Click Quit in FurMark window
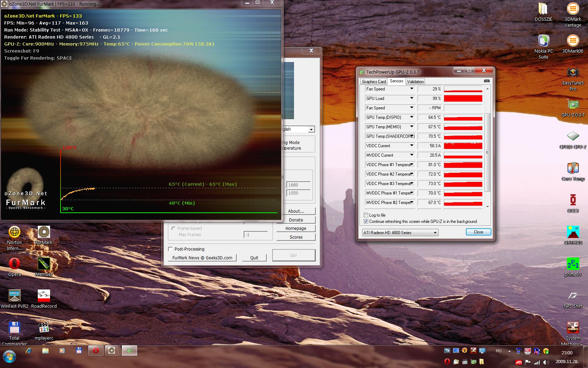The height and width of the screenshot is (368, 588). pyautogui.click(x=254, y=258)
